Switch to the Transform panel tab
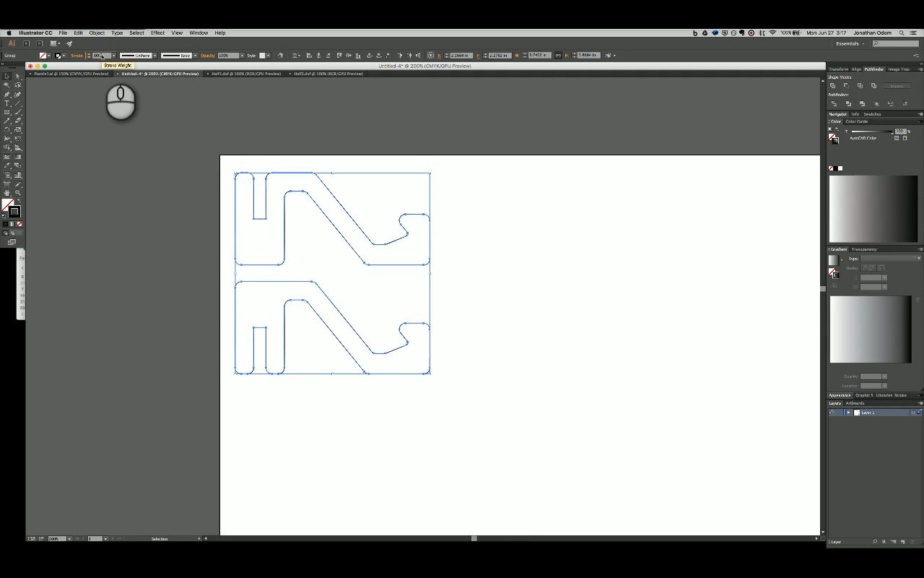The image size is (924, 578). click(838, 69)
